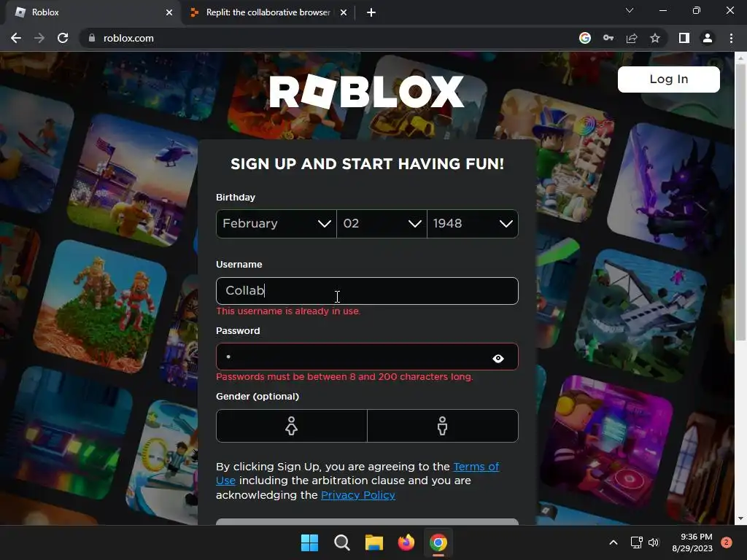The width and height of the screenshot is (747, 560).
Task: Open File Explorer from the taskbar
Action: pos(374,542)
